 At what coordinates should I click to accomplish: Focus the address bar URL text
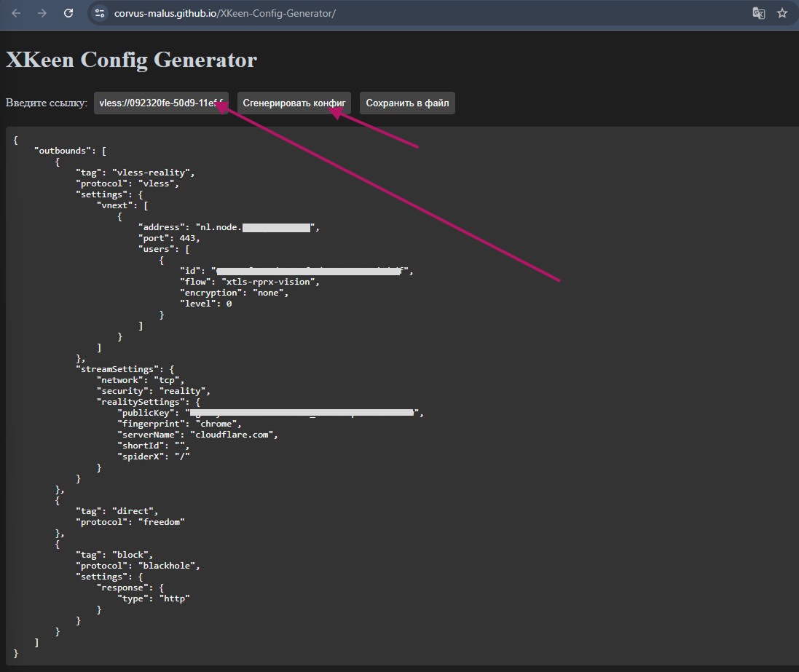tap(225, 13)
